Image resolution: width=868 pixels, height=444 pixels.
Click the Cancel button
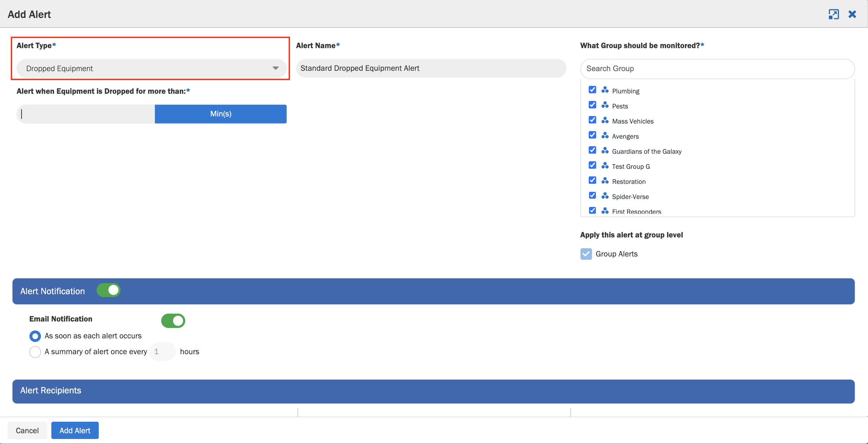[x=27, y=430]
